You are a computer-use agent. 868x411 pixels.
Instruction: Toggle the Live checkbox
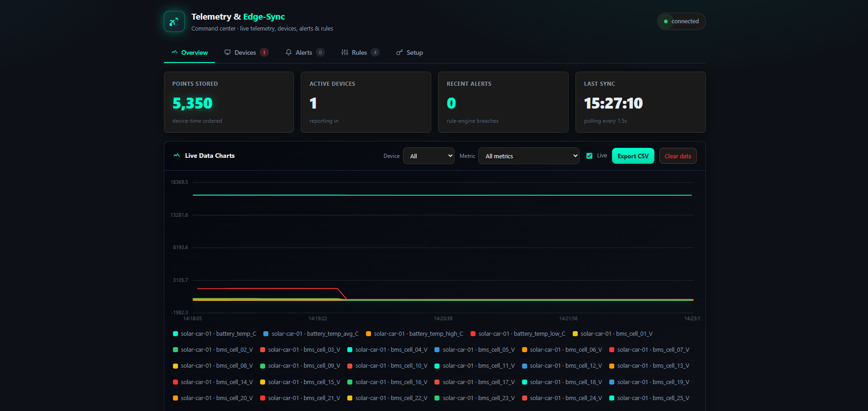[x=589, y=156]
